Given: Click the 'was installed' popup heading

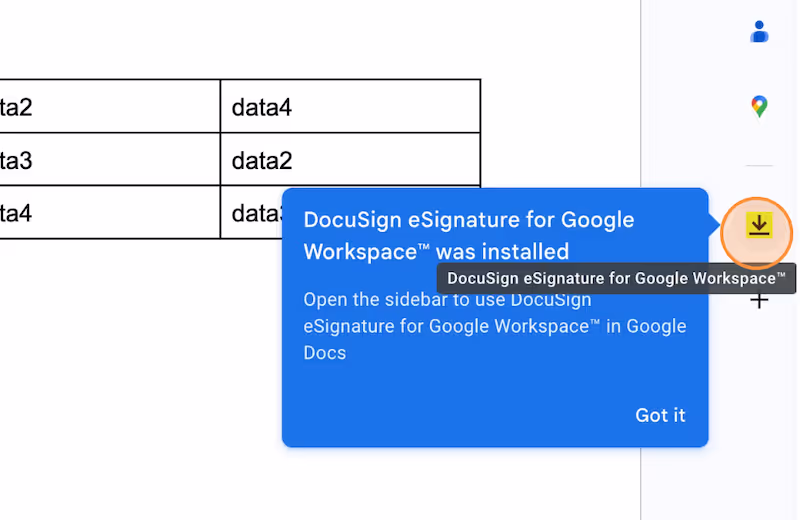Looking at the screenshot, I should pos(468,236).
